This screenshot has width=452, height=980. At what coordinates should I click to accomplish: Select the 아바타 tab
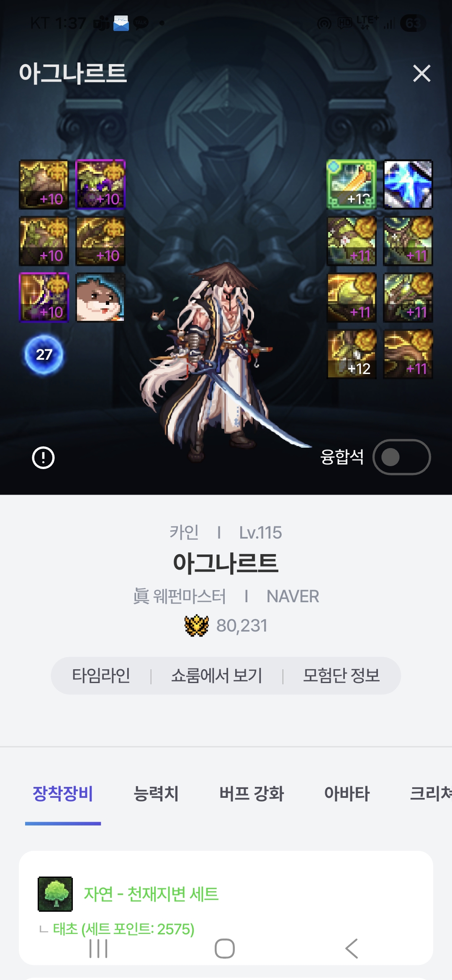point(347,794)
